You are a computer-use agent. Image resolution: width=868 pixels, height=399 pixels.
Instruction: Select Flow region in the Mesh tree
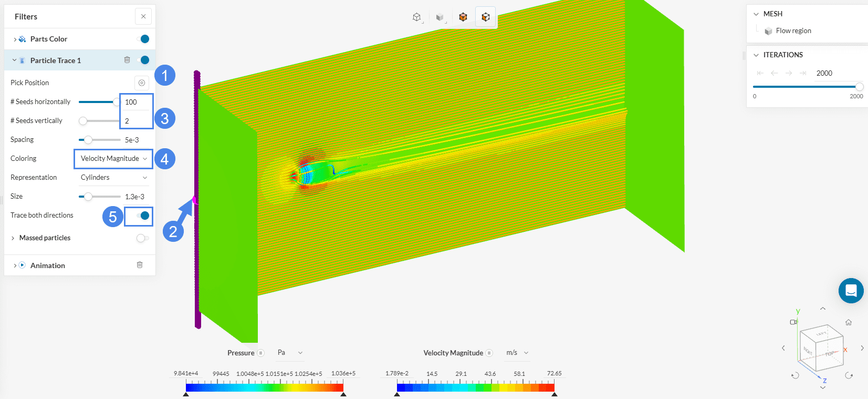[793, 31]
